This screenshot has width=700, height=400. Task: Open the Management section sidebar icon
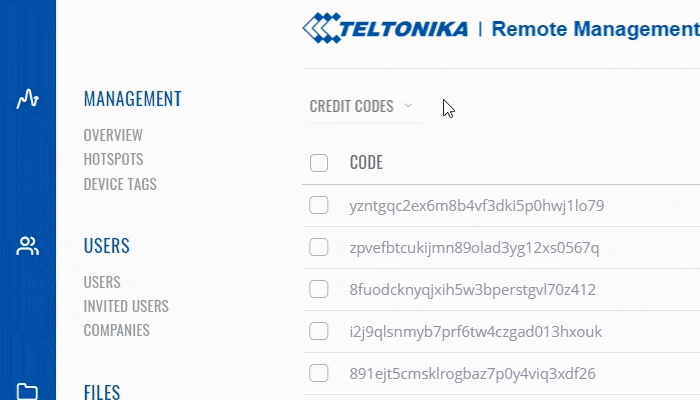point(28,99)
